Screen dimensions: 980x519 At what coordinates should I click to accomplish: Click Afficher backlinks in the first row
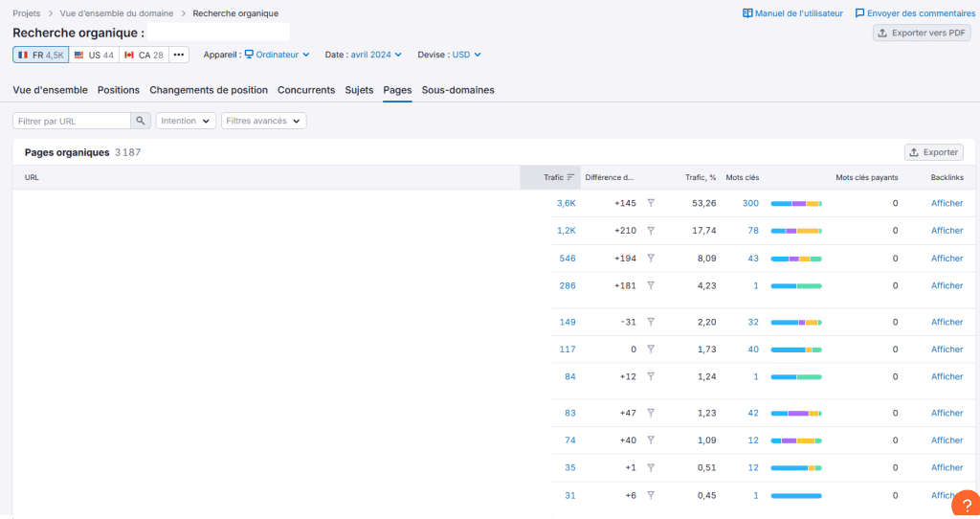tap(947, 203)
